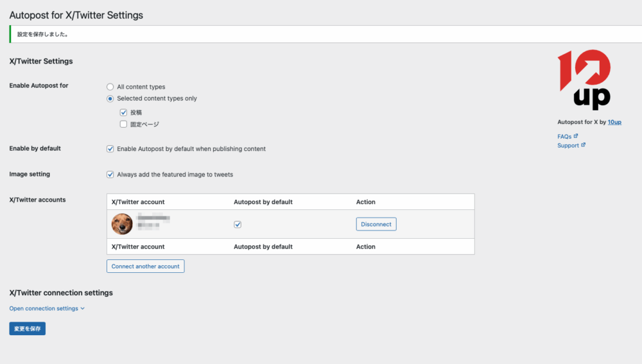642x364 pixels.
Task: Open the Support link
Action: point(568,146)
